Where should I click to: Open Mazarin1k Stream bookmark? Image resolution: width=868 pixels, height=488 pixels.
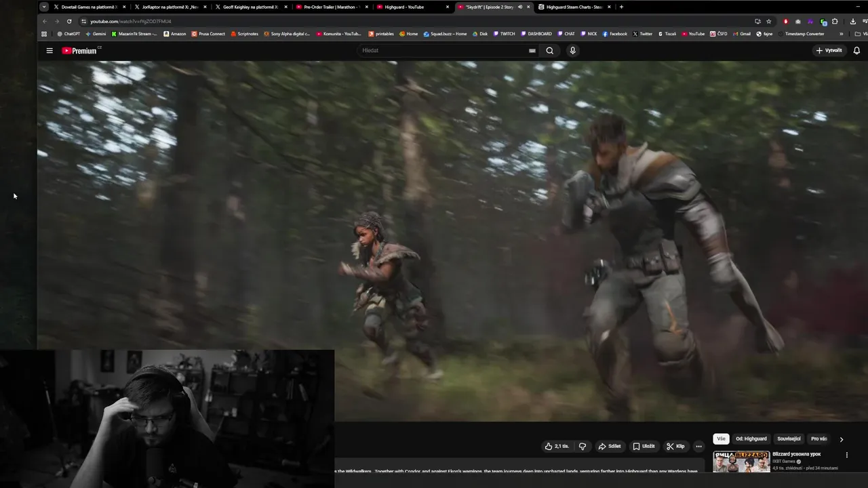(x=134, y=34)
